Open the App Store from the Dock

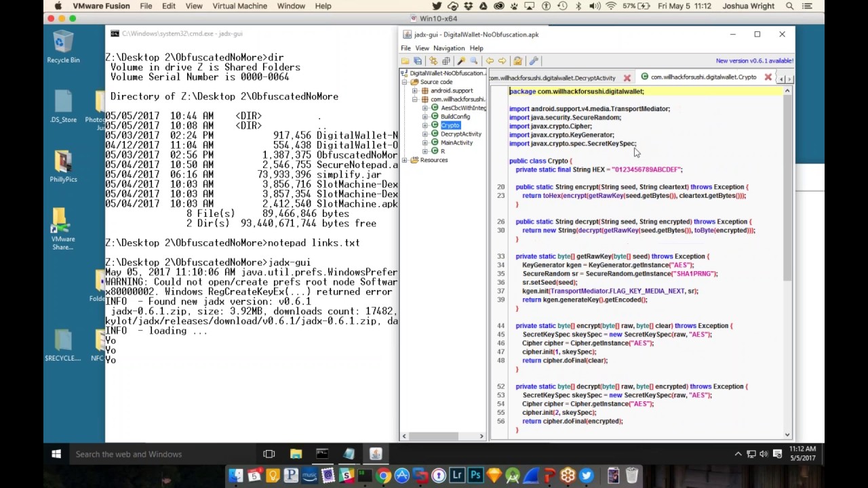401,476
